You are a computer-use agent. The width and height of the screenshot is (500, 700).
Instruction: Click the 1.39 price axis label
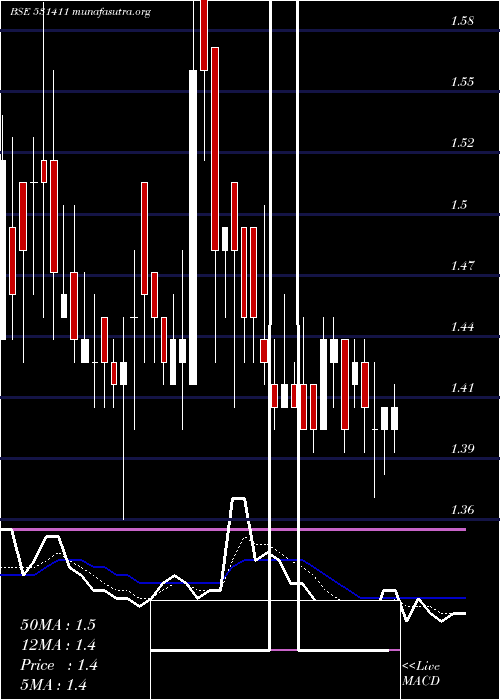[x=462, y=449]
